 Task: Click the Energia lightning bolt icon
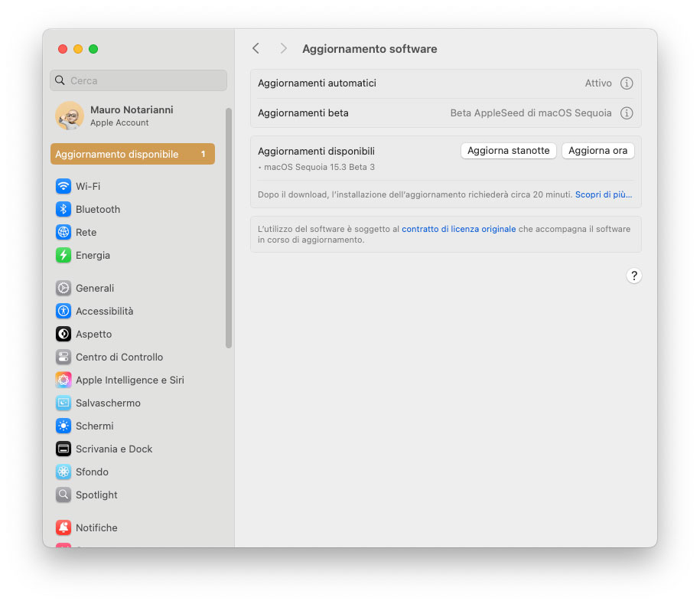pos(63,255)
